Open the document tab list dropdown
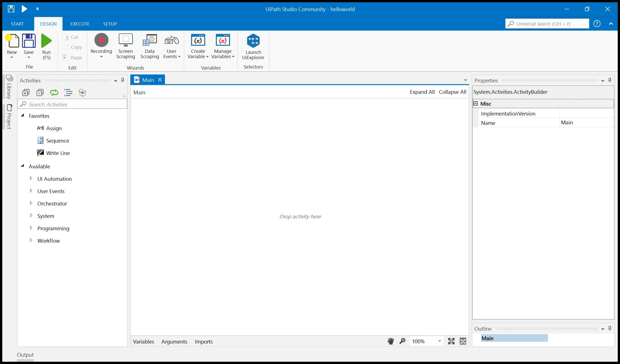Screen dimensions: 620x364 465,80
